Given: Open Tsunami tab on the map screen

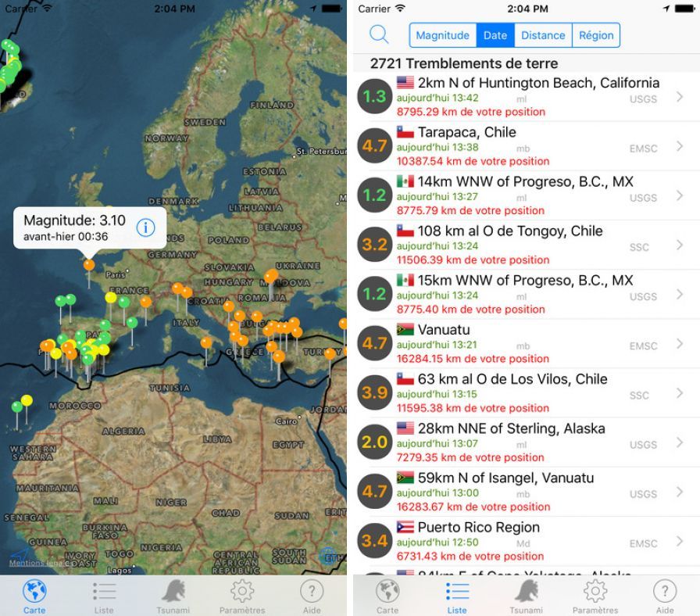Looking at the screenshot, I should pyautogui.click(x=173, y=596).
